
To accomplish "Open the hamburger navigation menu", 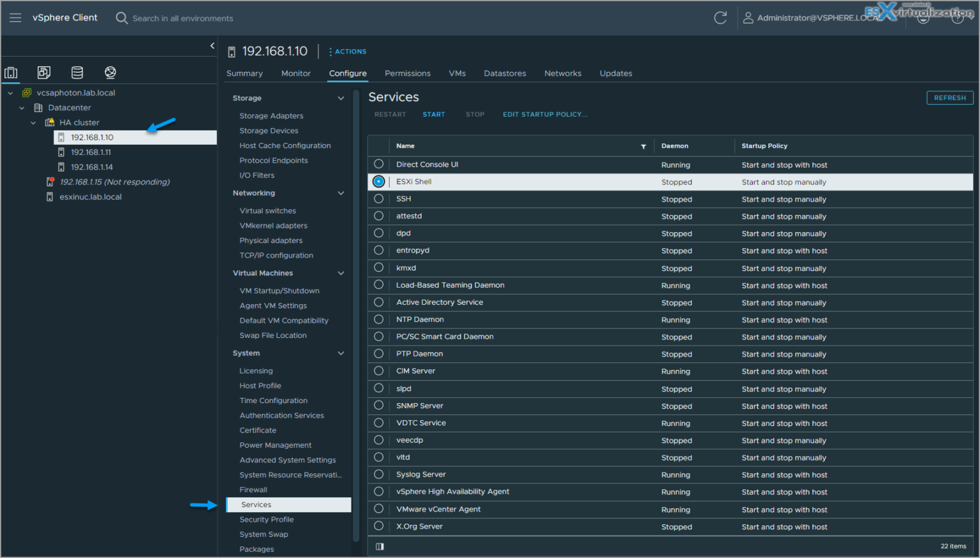I will coord(15,18).
